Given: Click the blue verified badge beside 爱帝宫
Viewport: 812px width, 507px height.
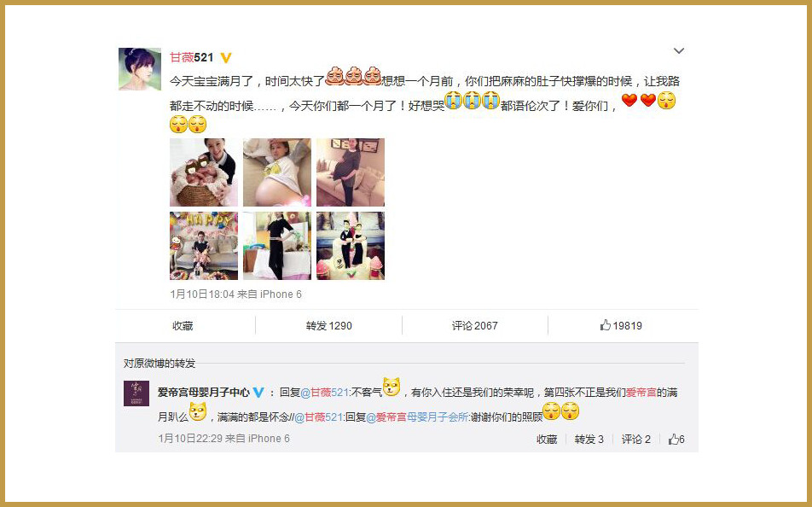Looking at the screenshot, I should click(258, 393).
